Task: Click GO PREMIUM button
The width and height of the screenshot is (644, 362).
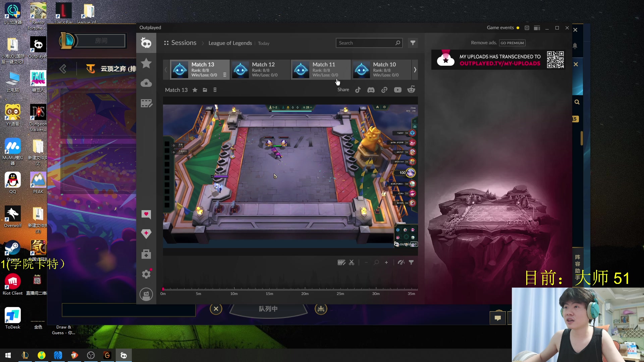Action: tap(512, 43)
